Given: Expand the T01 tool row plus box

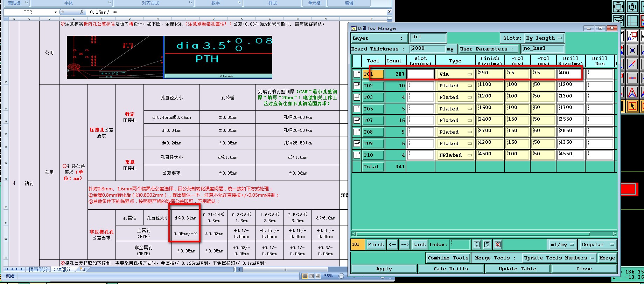Looking at the screenshot, I should (x=357, y=74).
